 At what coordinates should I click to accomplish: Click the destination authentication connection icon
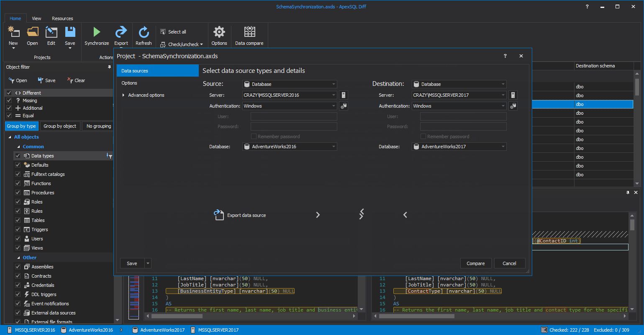click(513, 106)
